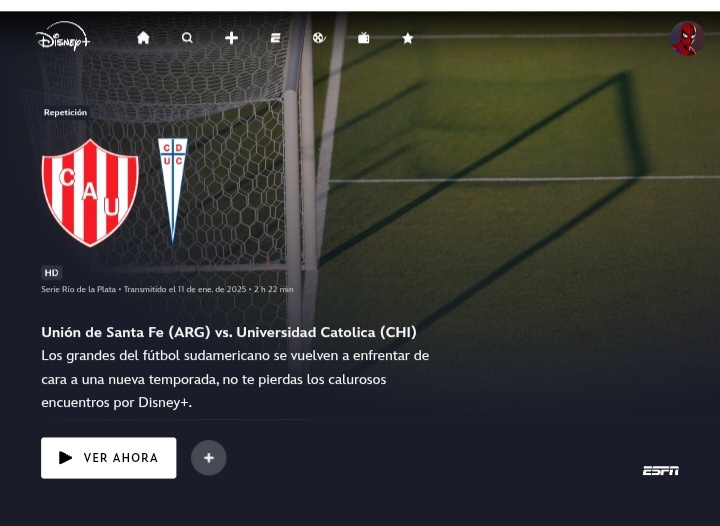The width and height of the screenshot is (720, 526).
Task: Open the Disney+ logo home link
Action: point(63,36)
